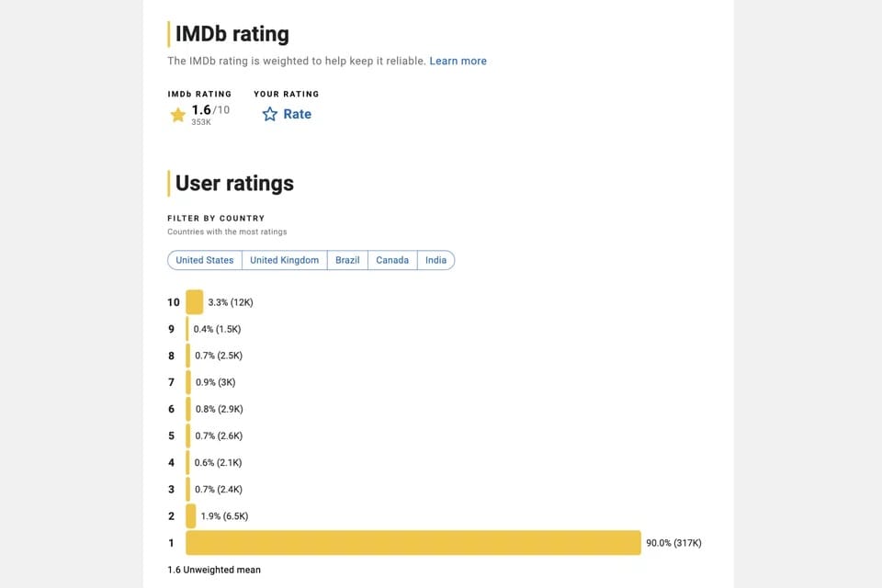Screen dimensions: 882x588
Task: Select the India country filter
Action: point(435,260)
